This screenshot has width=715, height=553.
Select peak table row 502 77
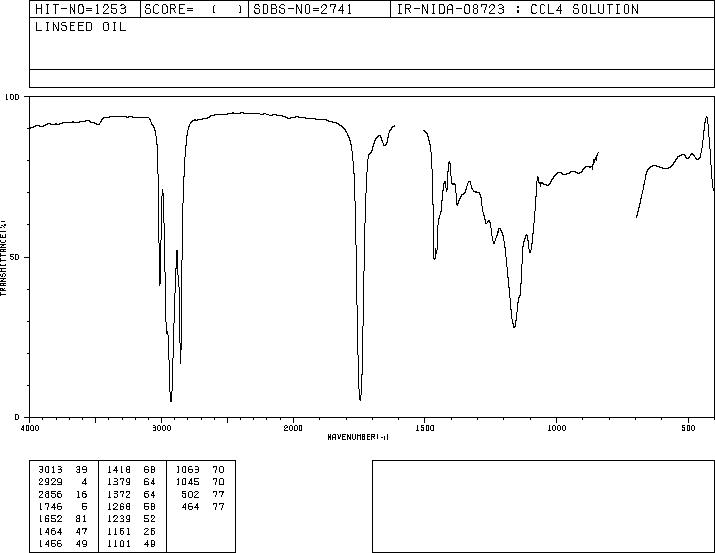pyautogui.click(x=203, y=495)
